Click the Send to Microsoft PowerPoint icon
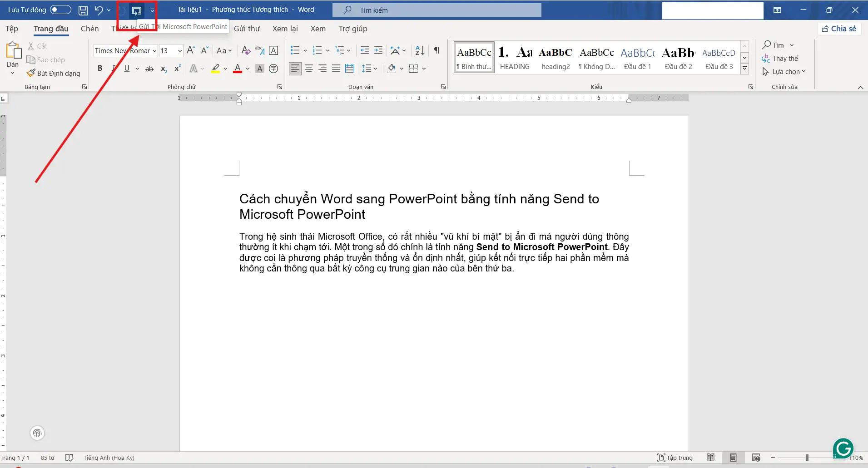This screenshot has width=868, height=468. 137,10
